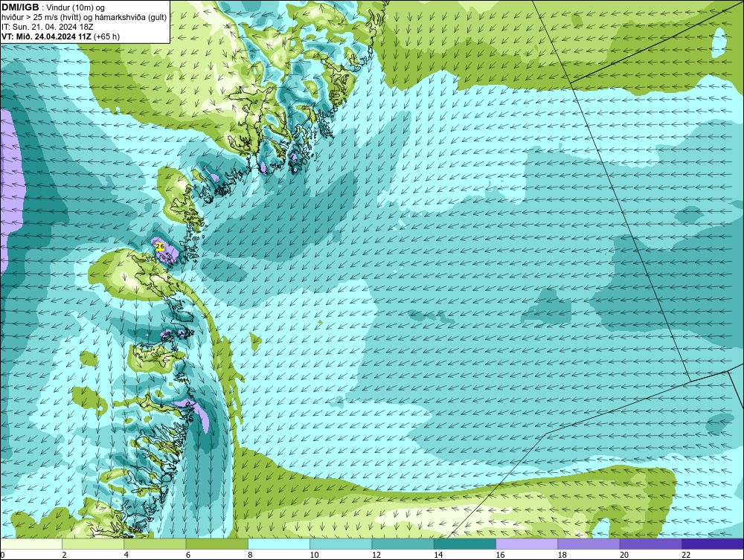Screen dimensions: 744x560
Task: Click the '(+65 h)' forecast offset text
Action: (x=106, y=36)
